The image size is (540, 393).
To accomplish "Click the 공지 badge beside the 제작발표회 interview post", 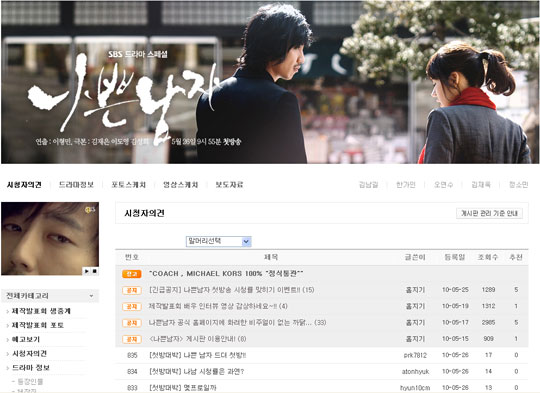I will click(x=132, y=306).
